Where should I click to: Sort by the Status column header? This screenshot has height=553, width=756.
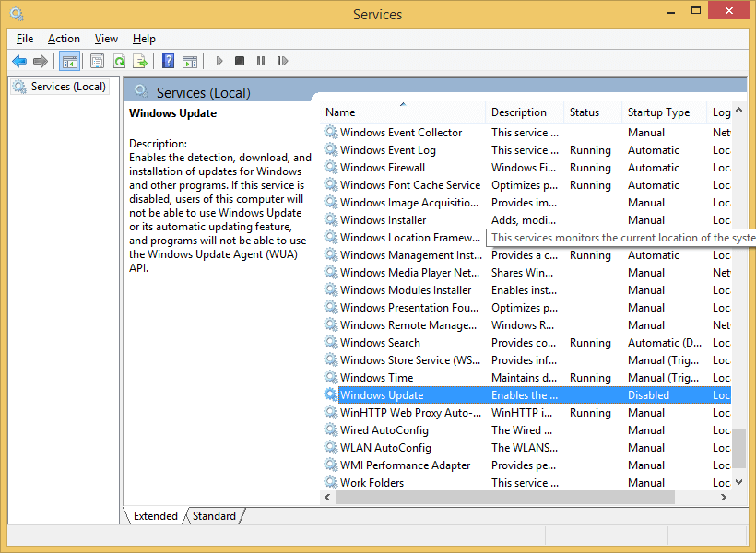[x=593, y=112]
